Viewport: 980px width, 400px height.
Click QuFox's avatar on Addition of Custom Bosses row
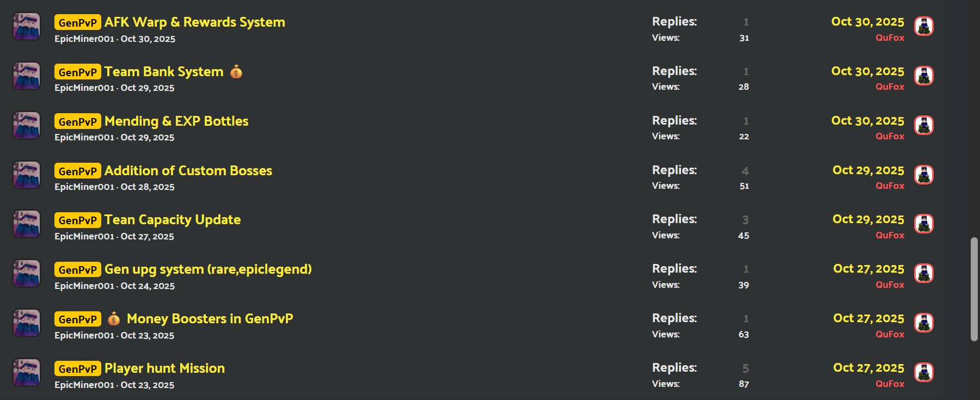click(x=923, y=175)
